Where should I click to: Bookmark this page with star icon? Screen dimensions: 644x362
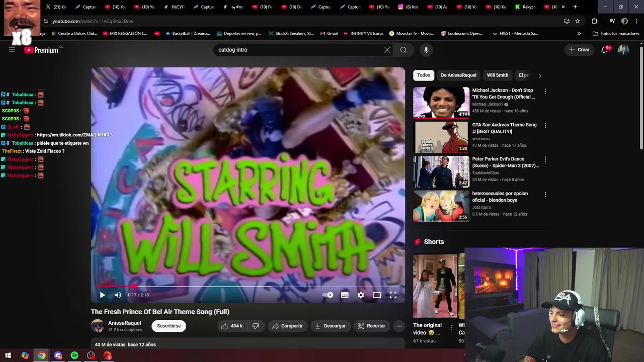click(x=578, y=21)
